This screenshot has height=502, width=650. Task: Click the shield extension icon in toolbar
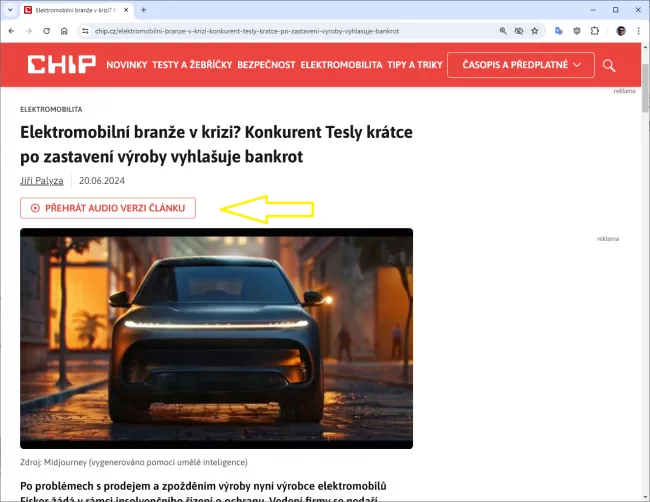577,31
